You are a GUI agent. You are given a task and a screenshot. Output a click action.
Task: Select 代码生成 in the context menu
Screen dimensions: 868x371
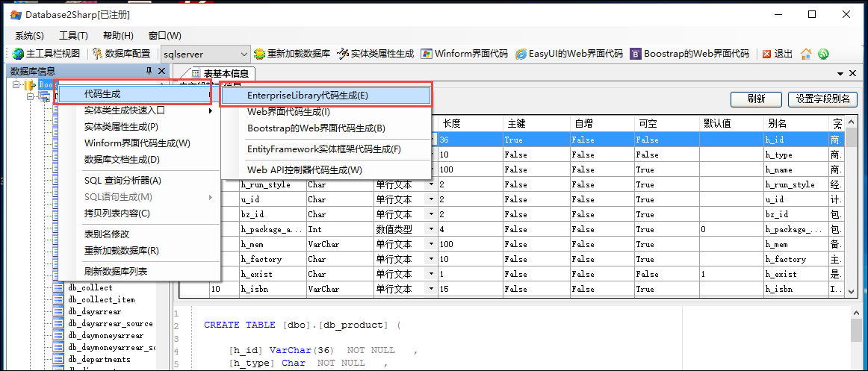133,95
